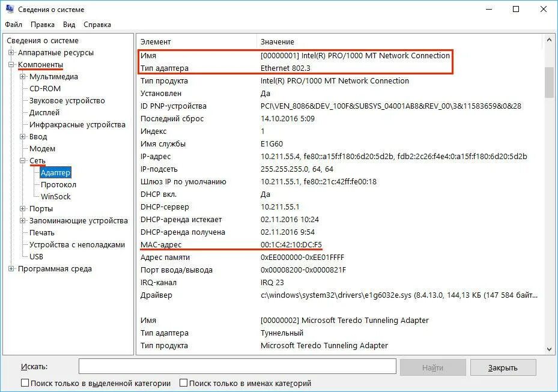Select CD-ROM tree item
Viewport: 558px width, 392px height.
(x=45, y=89)
